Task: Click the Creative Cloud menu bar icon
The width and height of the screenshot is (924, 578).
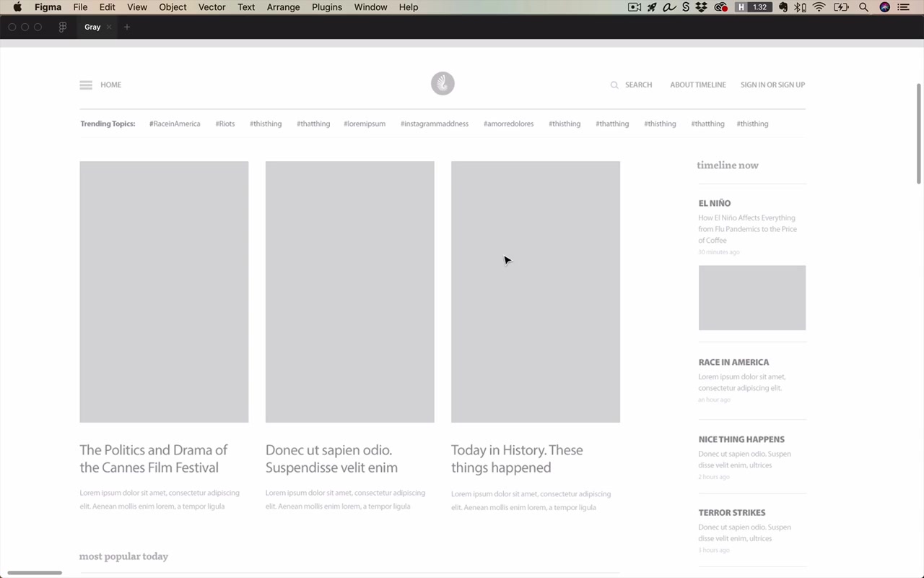Action: [x=720, y=7]
